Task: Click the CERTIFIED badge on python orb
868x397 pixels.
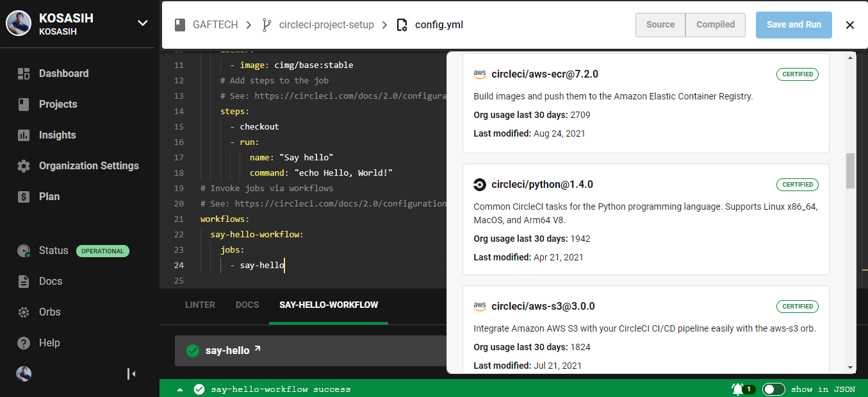Action: (x=798, y=185)
